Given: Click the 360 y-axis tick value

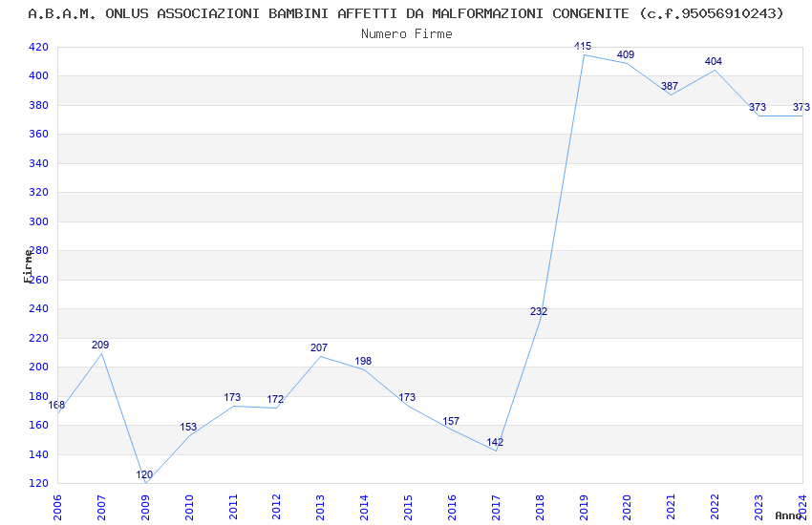Looking at the screenshot, I should (39, 134).
